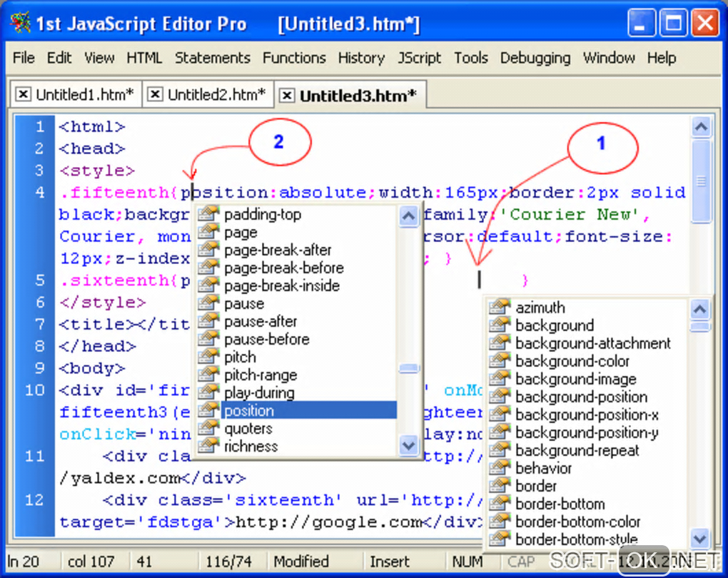Click the 'col 107' status bar entry
The image size is (728, 578).
click(91, 562)
